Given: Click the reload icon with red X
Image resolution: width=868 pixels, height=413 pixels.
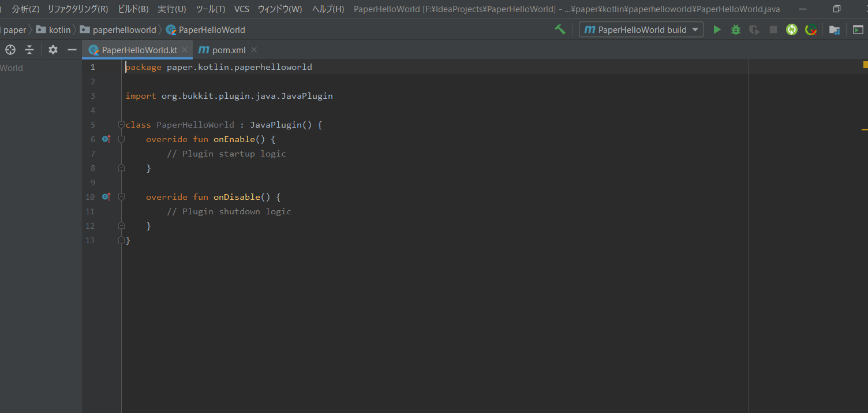Looking at the screenshot, I should click(x=811, y=29).
